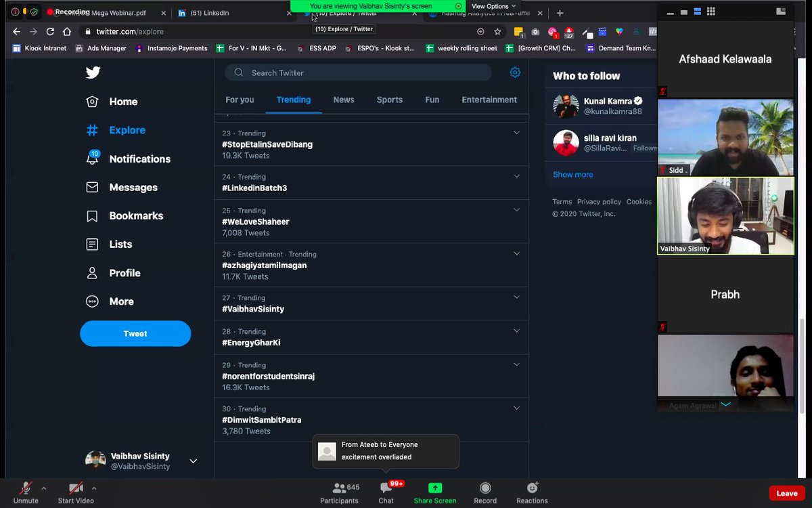The image size is (812, 508).
Task: Click Chrome home button
Action: pyautogui.click(x=66, y=31)
